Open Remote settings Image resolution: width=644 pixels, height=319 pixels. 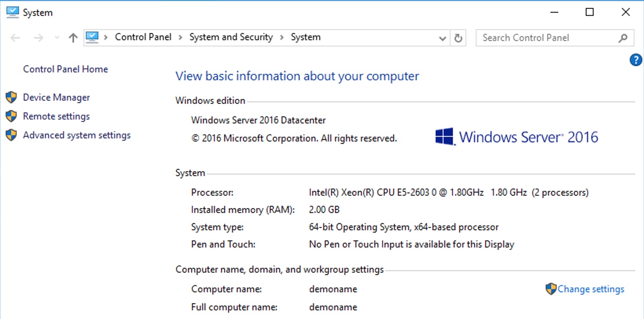click(56, 116)
